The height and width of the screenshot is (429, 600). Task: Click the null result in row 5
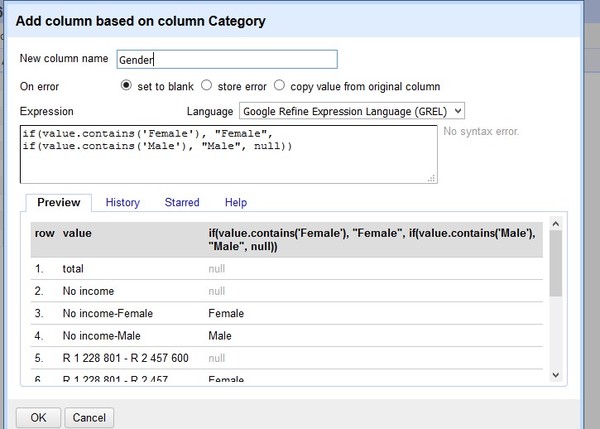pos(217,358)
